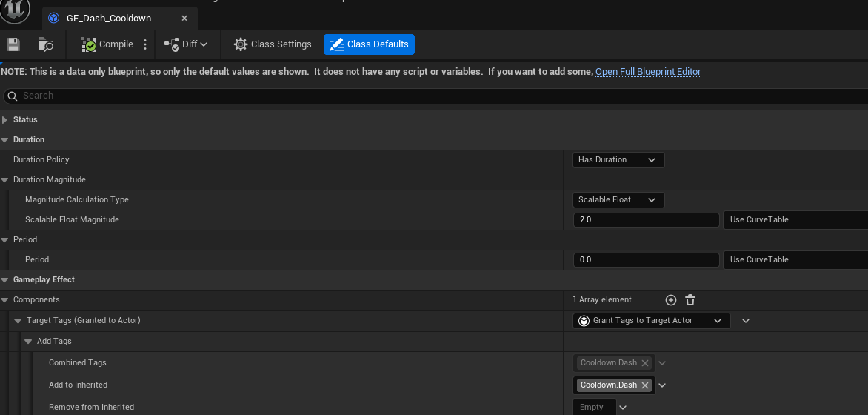Select the Remove from Inherited label
This screenshot has width=868, height=415.
pyautogui.click(x=91, y=408)
